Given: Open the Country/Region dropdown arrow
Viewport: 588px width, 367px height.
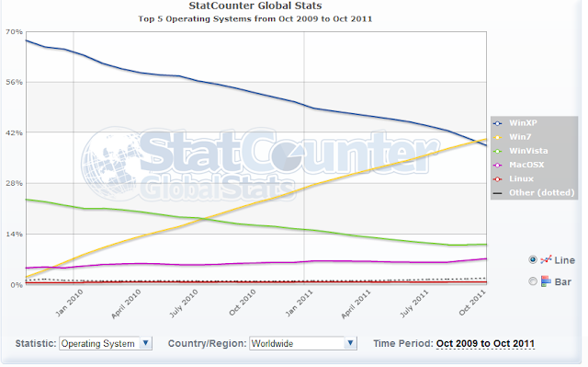Looking at the screenshot, I should click(x=350, y=343).
